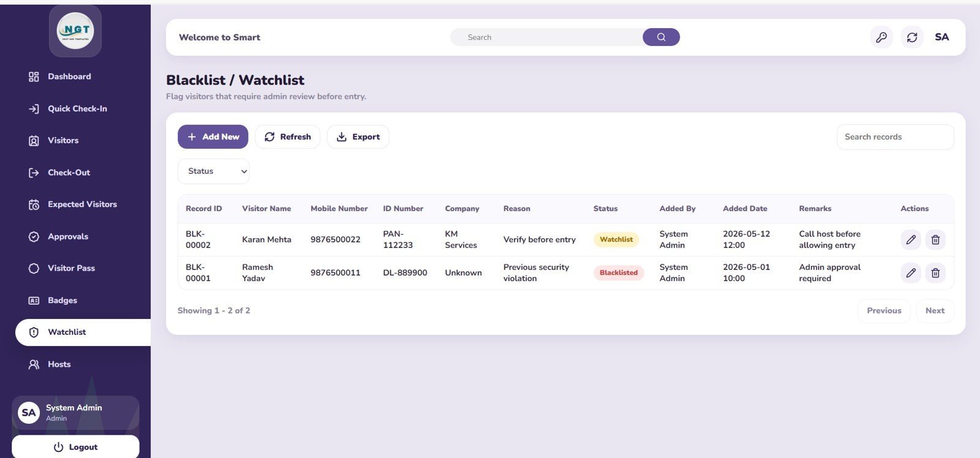This screenshot has height=458, width=980.
Task: Click the System Admin user card
Action: (x=75, y=413)
